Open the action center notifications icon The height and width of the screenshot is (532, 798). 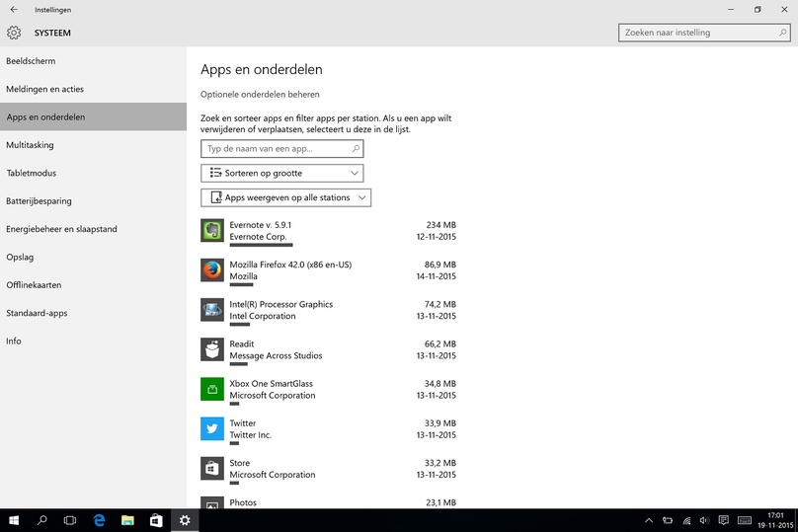coord(723,520)
